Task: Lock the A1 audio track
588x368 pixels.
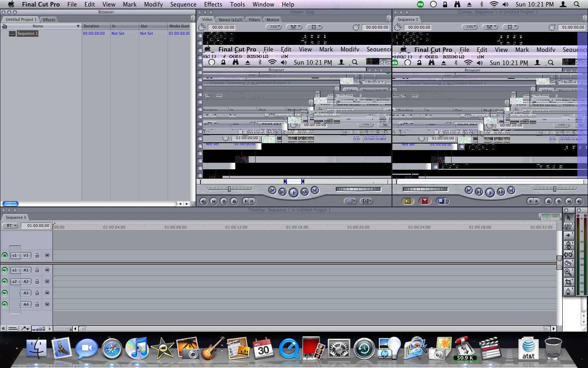Action: click(x=37, y=270)
